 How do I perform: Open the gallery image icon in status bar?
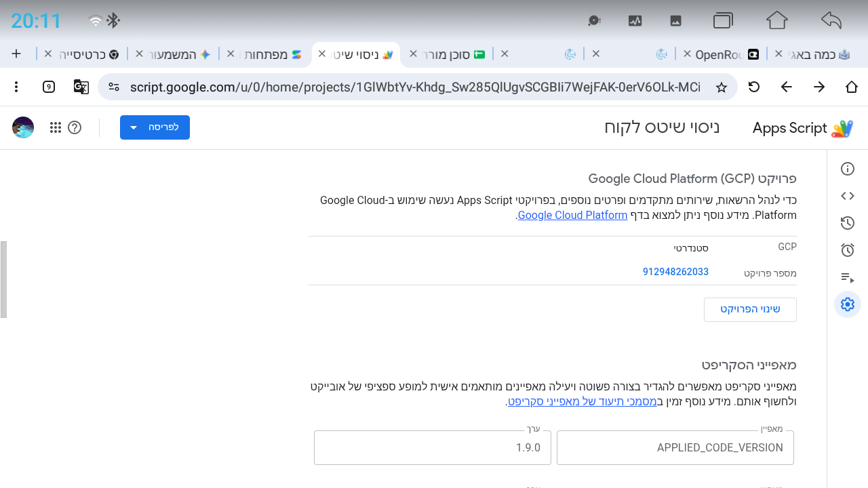675,20
